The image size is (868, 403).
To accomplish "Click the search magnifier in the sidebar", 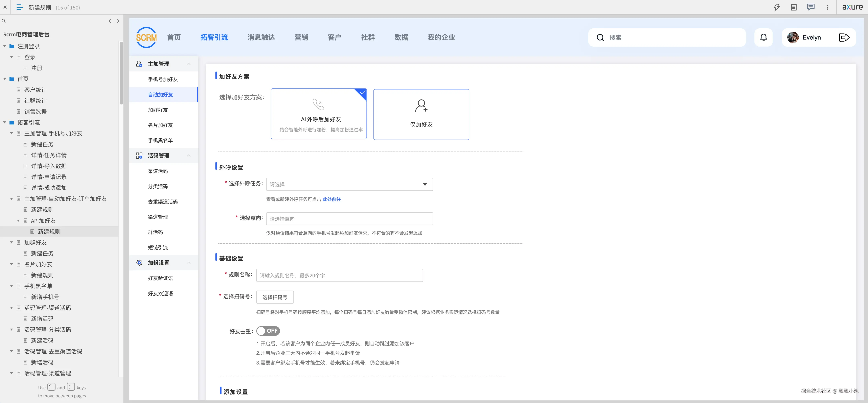I will 4,21.
